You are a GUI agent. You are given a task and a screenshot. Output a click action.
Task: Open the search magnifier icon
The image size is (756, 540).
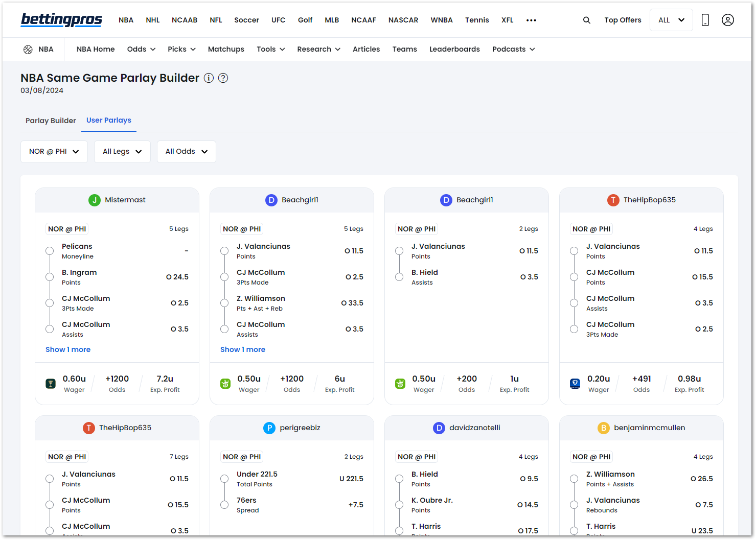587,20
